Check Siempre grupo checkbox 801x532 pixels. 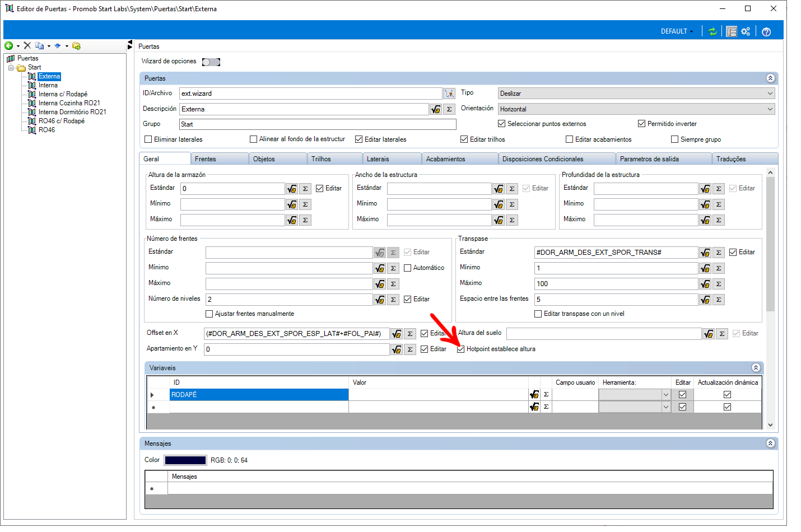click(675, 139)
